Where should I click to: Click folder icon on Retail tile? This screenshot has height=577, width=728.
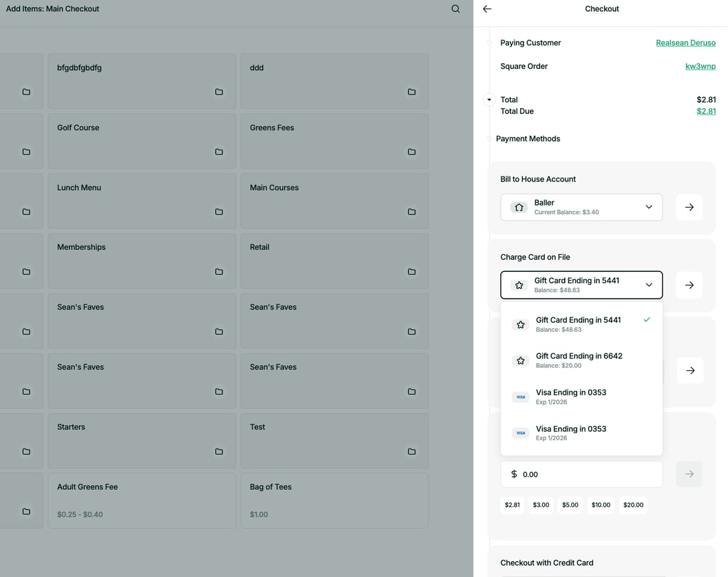click(411, 271)
